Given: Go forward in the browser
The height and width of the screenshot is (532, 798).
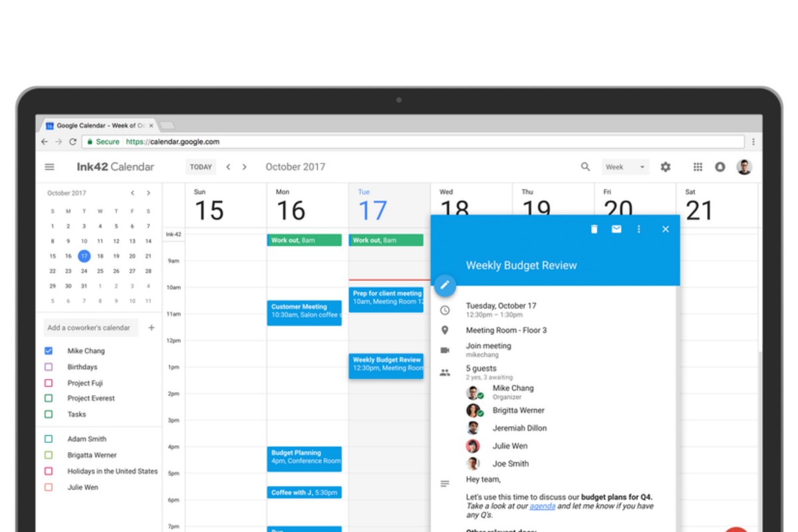Looking at the screenshot, I should pos(59,142).
